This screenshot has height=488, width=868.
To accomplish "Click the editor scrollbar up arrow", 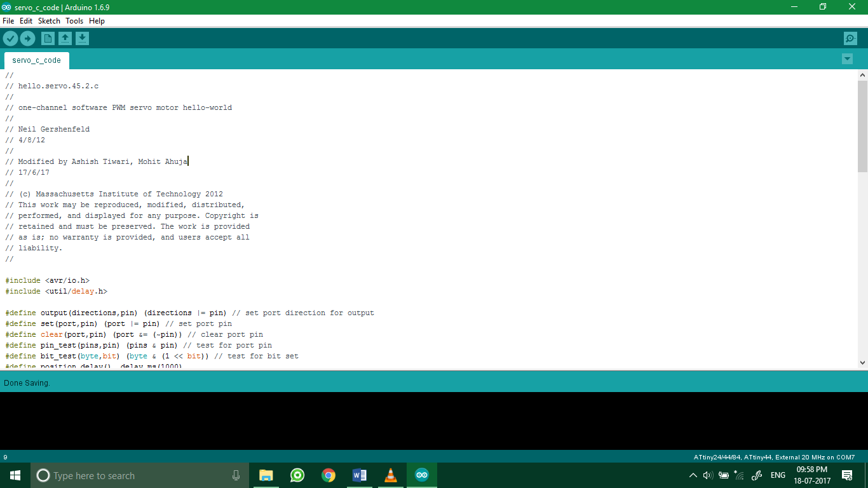I will (862, 75).
